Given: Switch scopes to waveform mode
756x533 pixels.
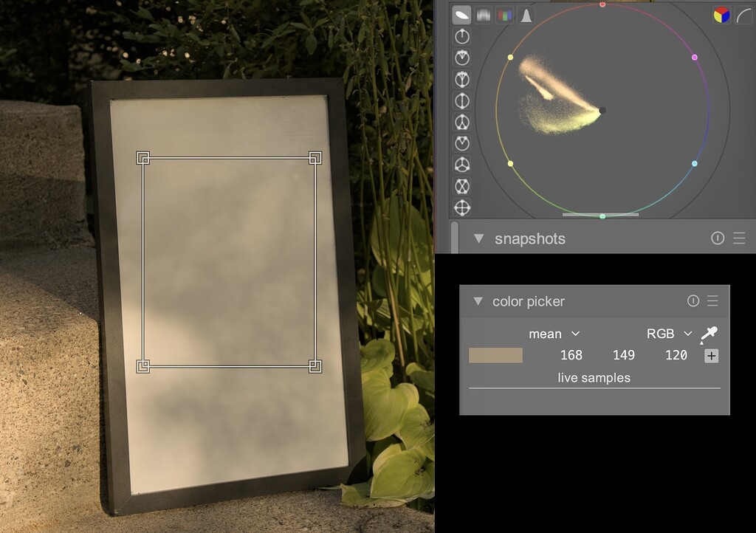Looking at the screenshot, I should click(x=482, y=14).
